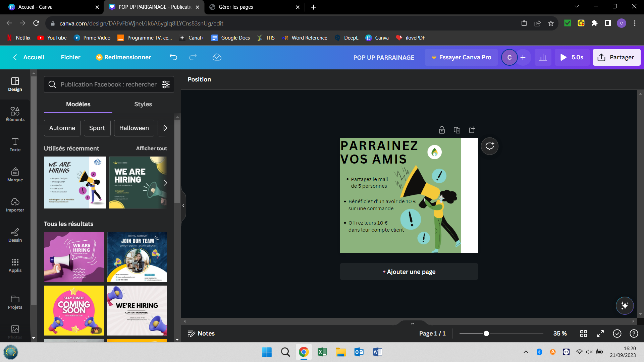Click the zoom slider handle

coord(486,334)
